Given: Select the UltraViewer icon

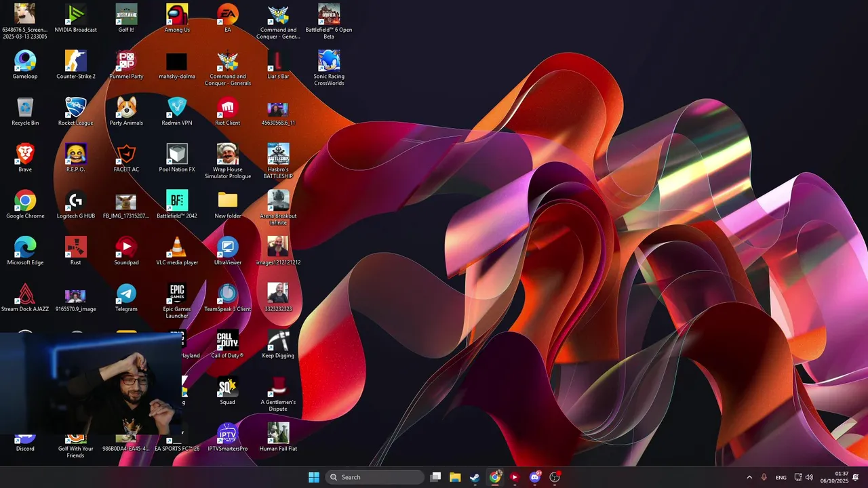Looking at the screenshot, I should 228,251.
